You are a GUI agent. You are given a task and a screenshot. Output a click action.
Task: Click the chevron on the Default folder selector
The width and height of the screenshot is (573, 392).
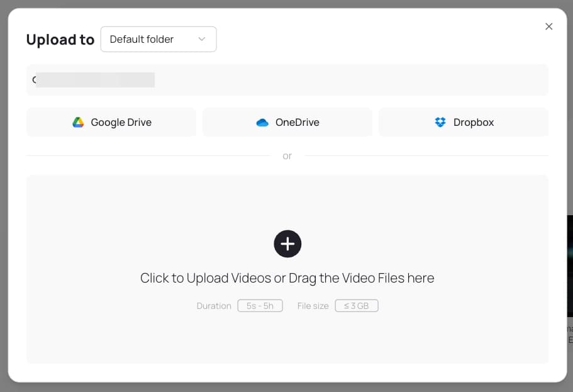pos(202,39)
